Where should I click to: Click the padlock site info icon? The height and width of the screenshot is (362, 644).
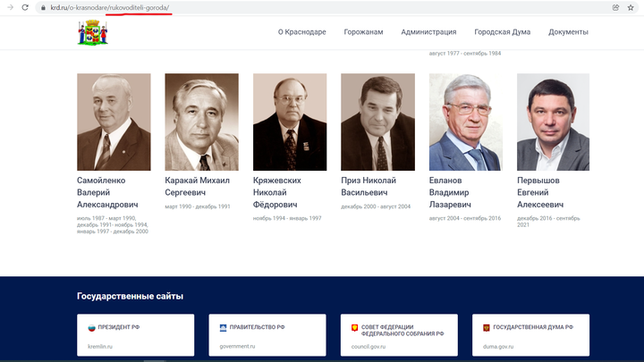[x=43, y=8]
